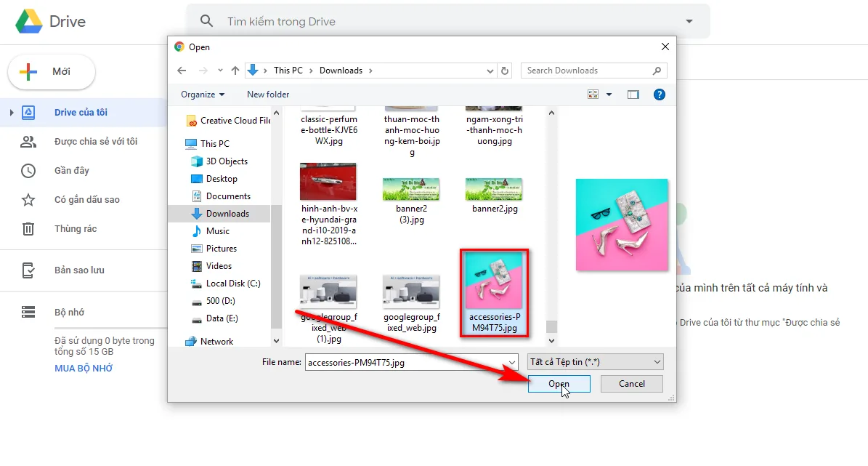Toggle the preview pane icon
This screenshot has height=466, width=868.
pos(633,95)
